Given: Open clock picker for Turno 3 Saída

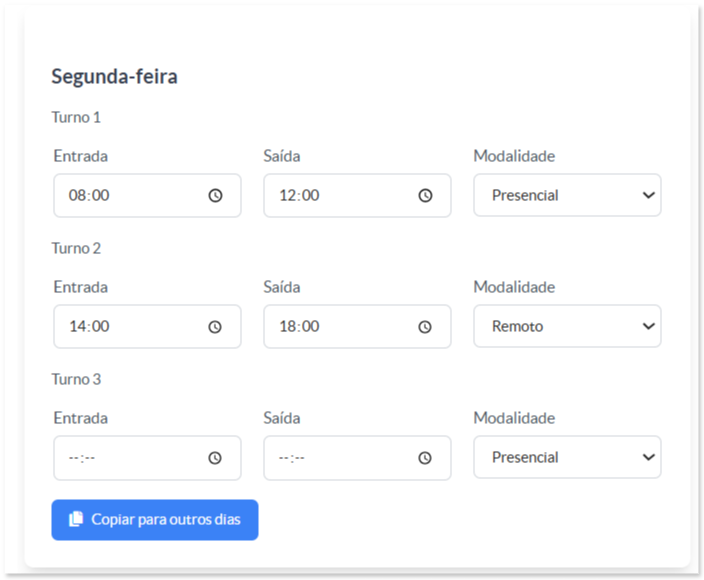Looking at the screenshot, I should 425,457.
